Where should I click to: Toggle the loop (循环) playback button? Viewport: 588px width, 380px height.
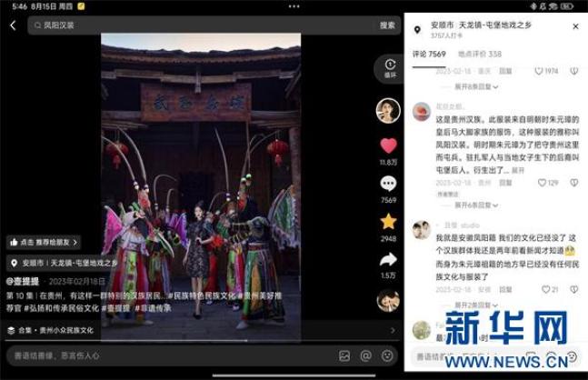click(389, 67)
